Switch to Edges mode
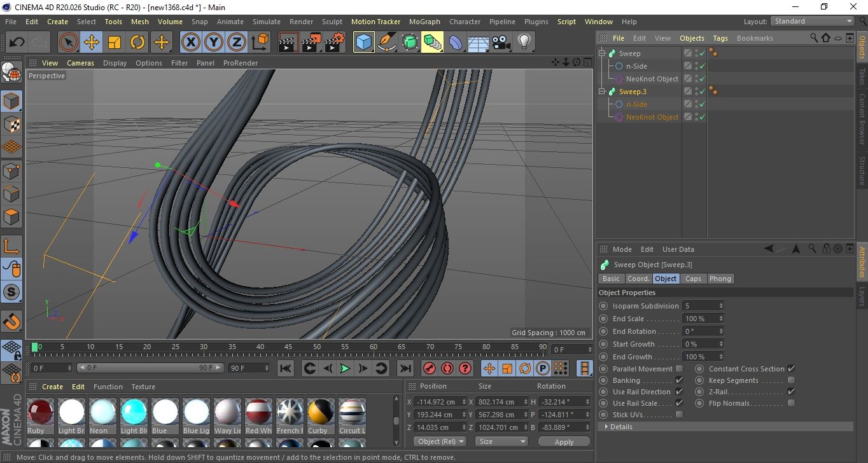 [x=12, y=193]
